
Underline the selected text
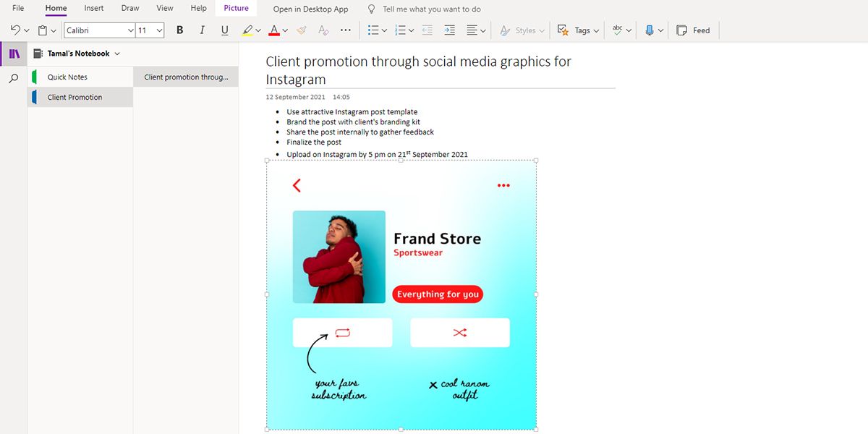click(x=224, y=30)
